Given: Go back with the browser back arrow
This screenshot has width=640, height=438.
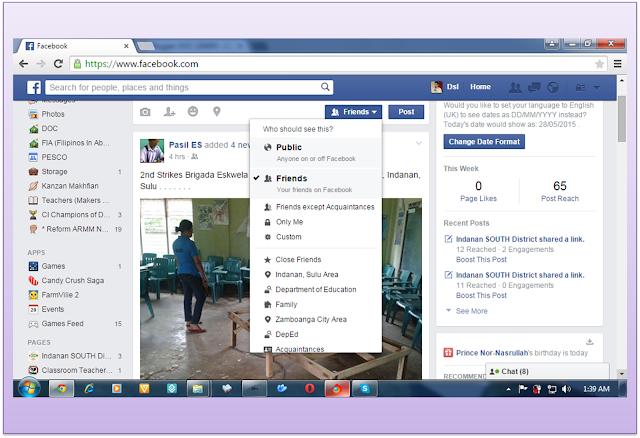Looking at the screenshot, I should (24, 64).
